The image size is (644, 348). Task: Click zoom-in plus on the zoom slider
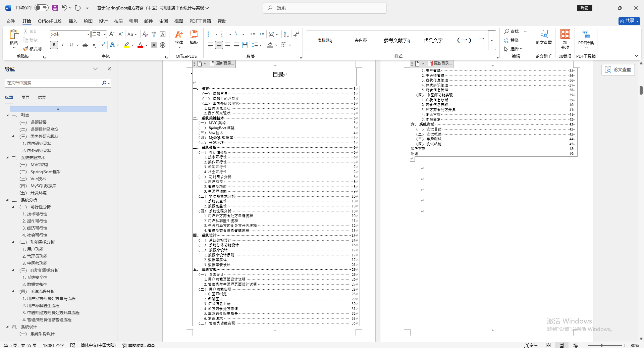click(625, 345)
